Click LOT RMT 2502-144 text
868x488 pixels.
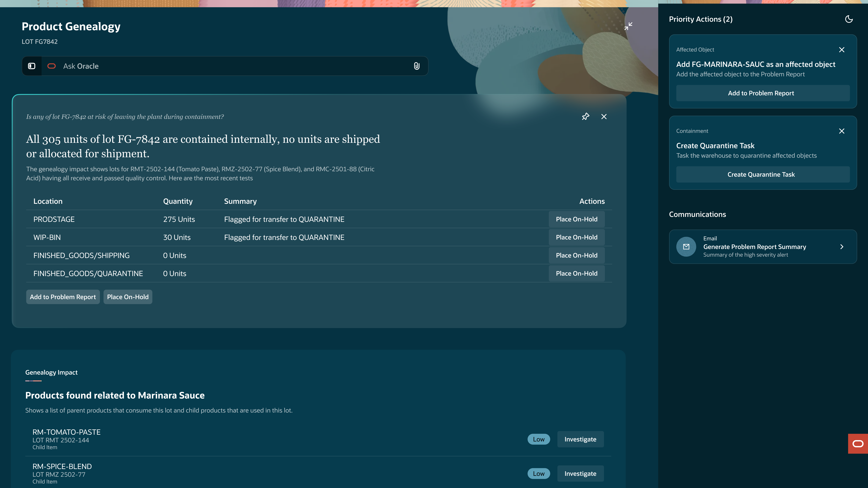pyautogui.click(x=61, y=440)
